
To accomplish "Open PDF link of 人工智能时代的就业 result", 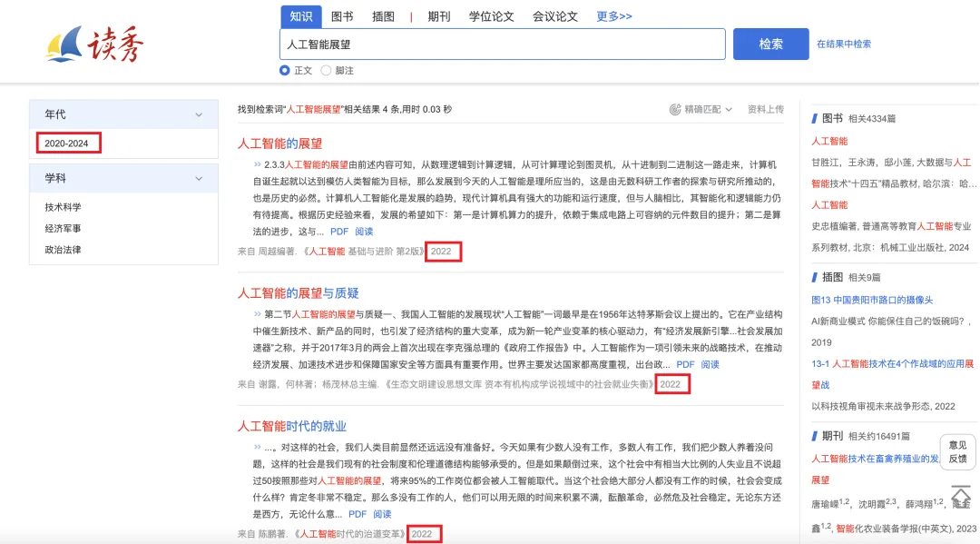I will point(357,514).
